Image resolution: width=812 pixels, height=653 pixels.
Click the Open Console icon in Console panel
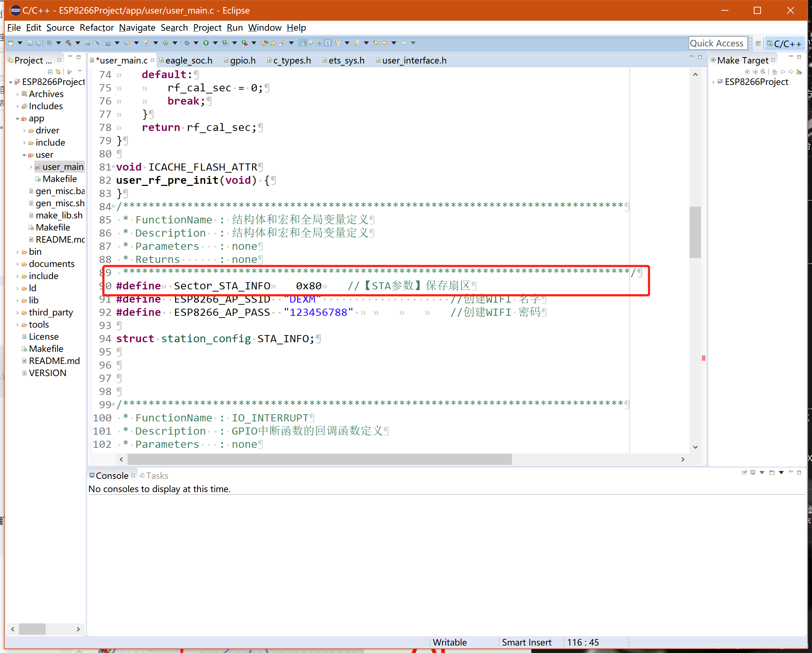(x=772, y=472)
